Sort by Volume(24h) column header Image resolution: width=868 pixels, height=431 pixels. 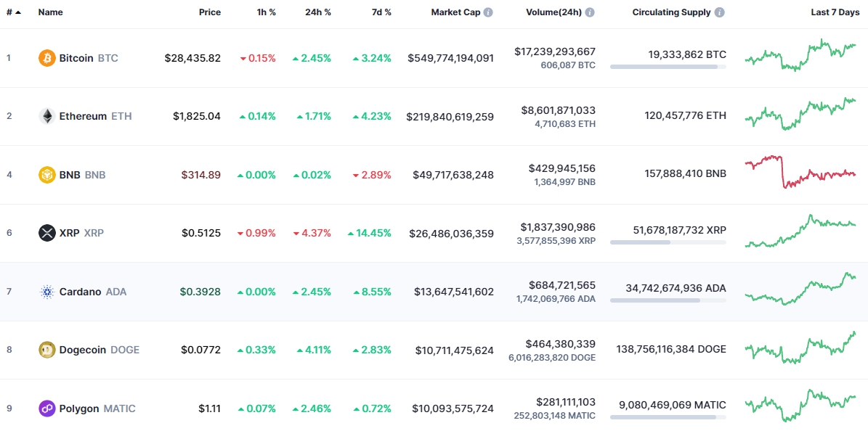click(554, 12)
